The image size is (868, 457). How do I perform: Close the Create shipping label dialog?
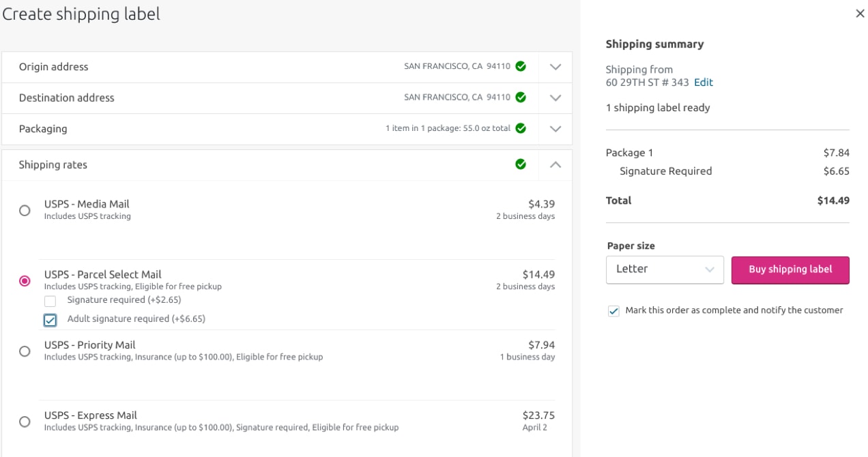click(860, 13)
